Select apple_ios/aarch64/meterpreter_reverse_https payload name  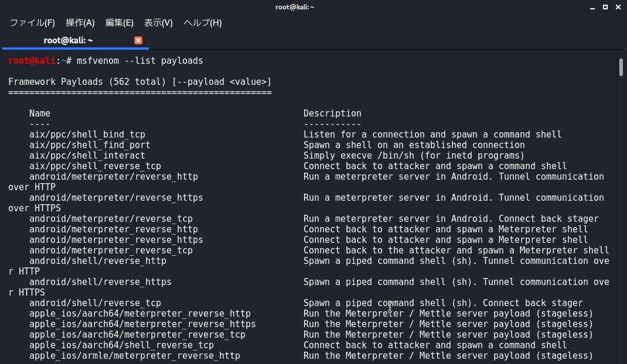[x=143, y=324]
